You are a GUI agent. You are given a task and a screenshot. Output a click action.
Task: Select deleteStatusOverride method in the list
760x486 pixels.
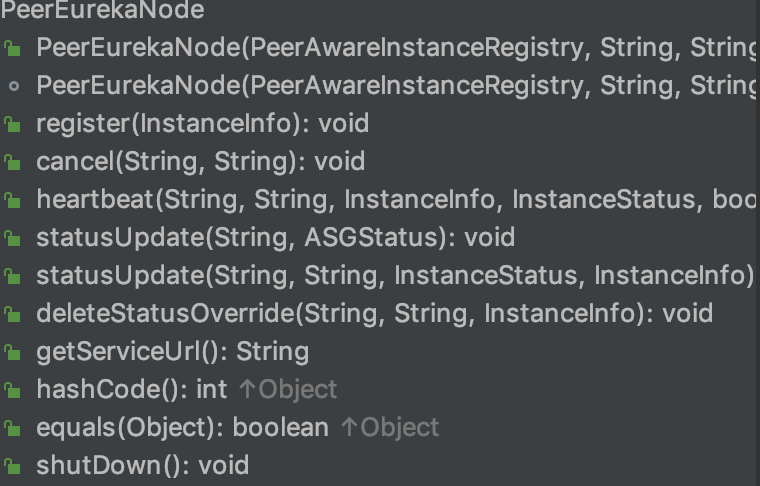point(374,314)
